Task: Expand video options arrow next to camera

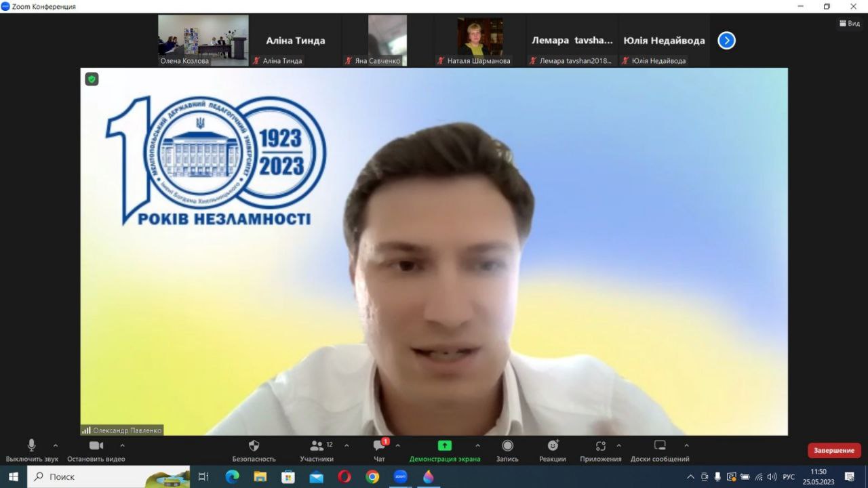Action: pos(122,445)
